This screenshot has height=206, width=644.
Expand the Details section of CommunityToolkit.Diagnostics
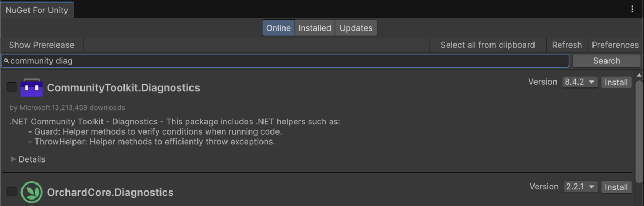click(28, 159)
